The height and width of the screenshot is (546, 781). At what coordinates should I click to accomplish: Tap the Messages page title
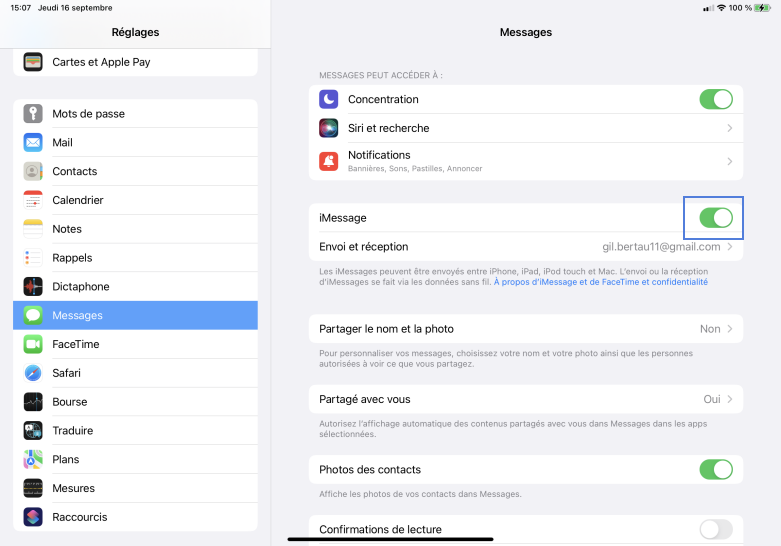(526, 32)
